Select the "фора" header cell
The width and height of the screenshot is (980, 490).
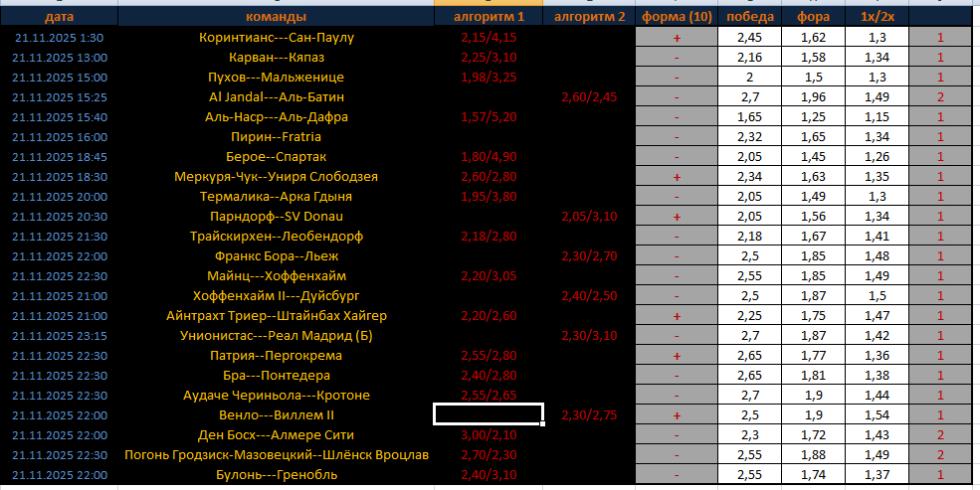(814, 17)
